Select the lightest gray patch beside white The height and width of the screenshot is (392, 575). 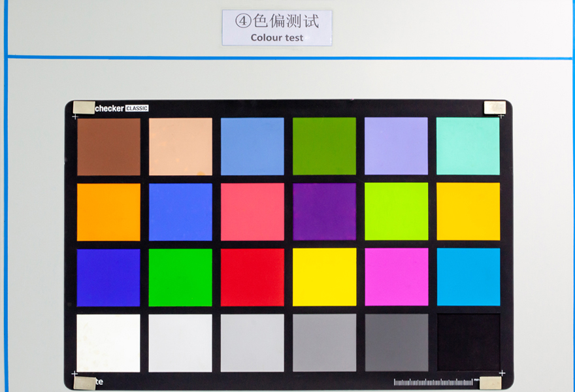180,343
